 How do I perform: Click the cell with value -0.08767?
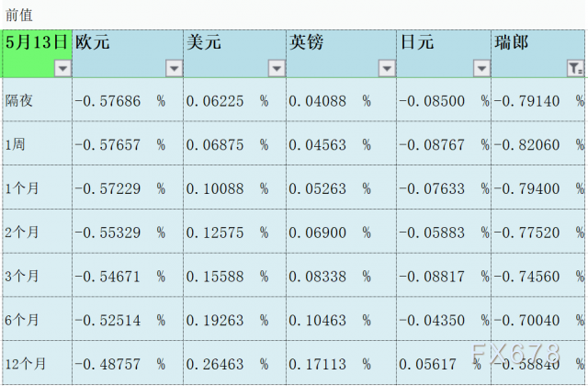[x=444, y=143]
